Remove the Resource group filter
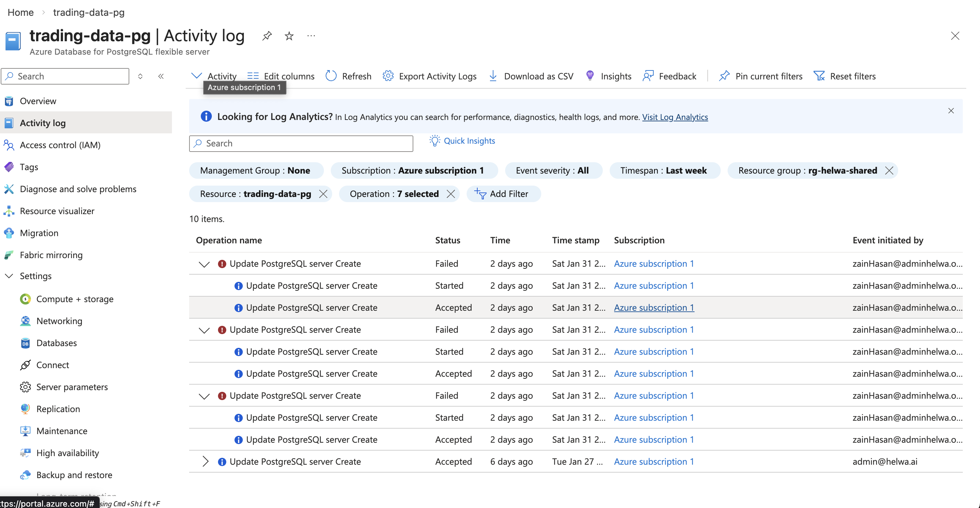Viewport: 980px width, 508px height. pyautogui.click(x=889, y=170)
